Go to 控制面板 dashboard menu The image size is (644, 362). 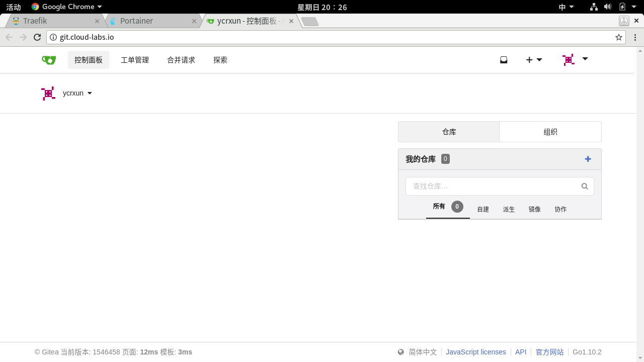pos(89,60)
